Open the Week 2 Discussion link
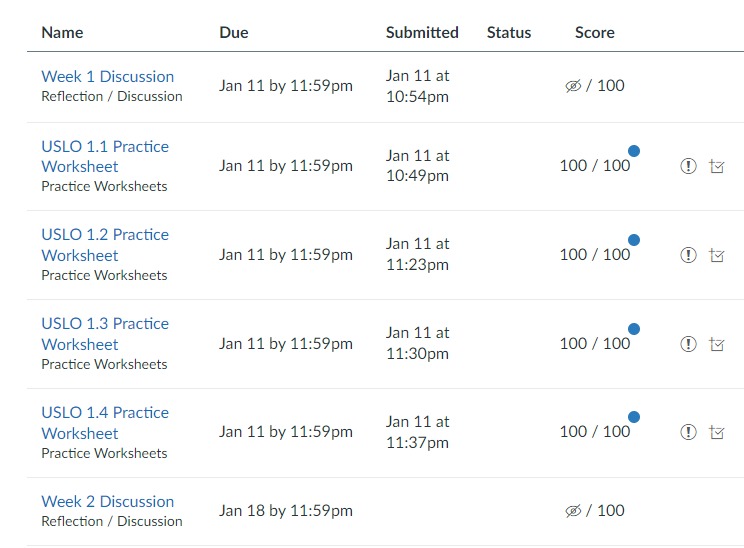744x548 pixels. click(x=107, y=501)
